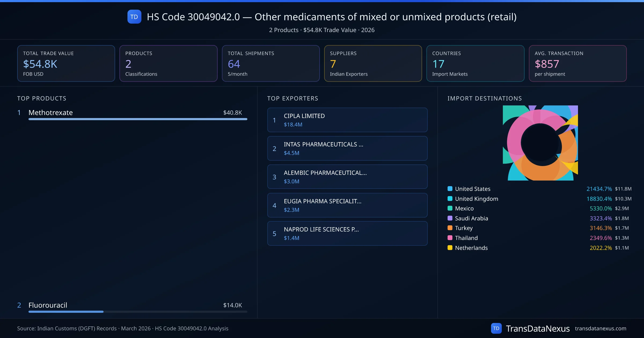The height and width of the screenshot is (338, 644).
Task: Select the INTAS PHARMACEUTICALS exporter card
Action: click(x=347, y=148)
